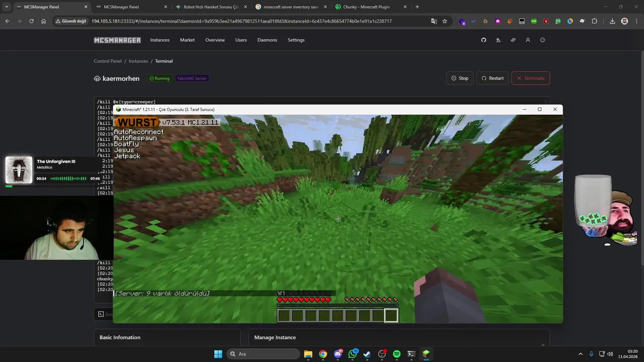Screen dimensions: 644x362
Task: Click the FabricMC Server tag
Action: pyautogui.click(x=192, y=78)
